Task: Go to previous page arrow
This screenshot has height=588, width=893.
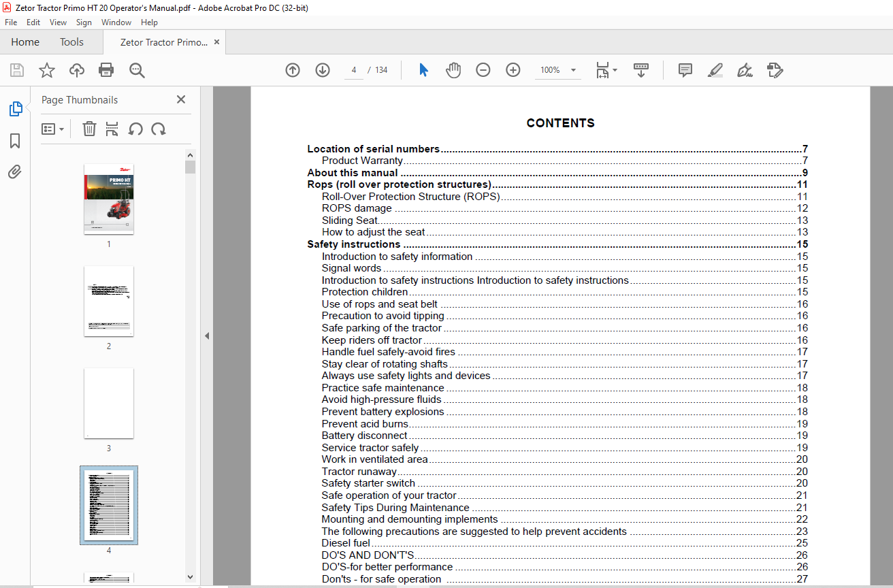Action: 293,70
